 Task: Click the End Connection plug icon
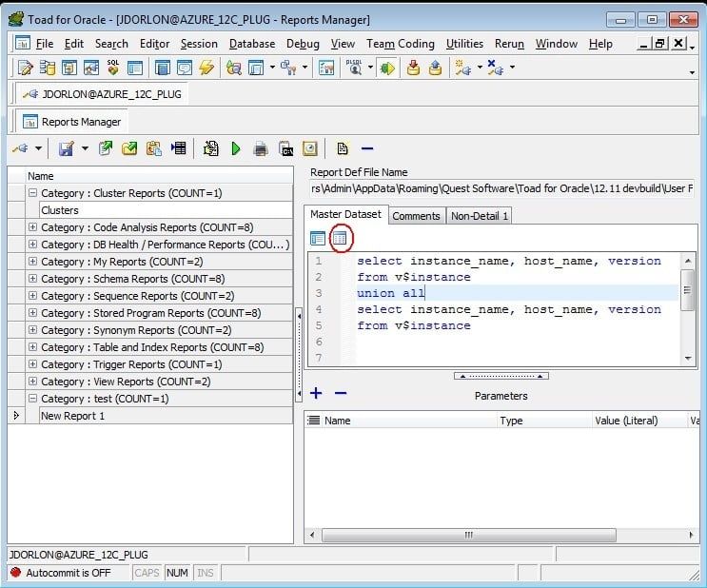click(x=495, y=69)
